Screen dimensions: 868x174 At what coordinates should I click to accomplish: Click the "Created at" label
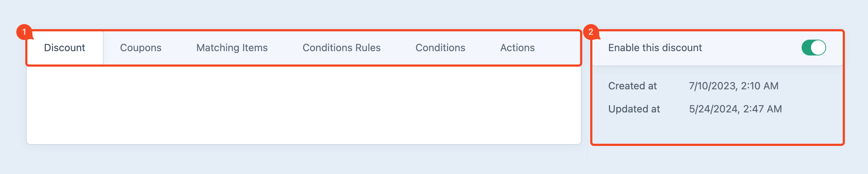pos(632,86)
